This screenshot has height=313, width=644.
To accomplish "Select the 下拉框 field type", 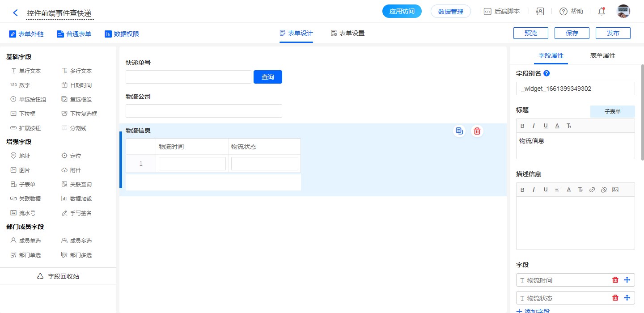I will (26, 114).
